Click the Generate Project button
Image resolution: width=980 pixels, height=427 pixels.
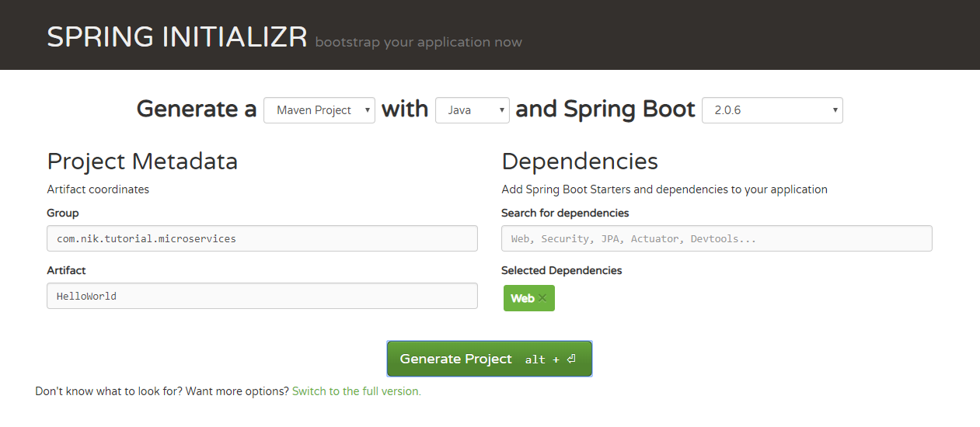(x=490, y=359)
